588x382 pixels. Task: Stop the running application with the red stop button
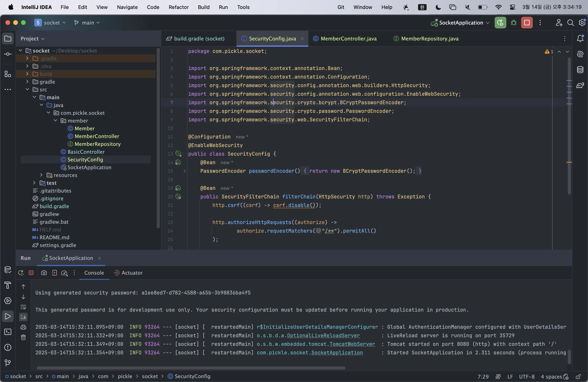527,23
